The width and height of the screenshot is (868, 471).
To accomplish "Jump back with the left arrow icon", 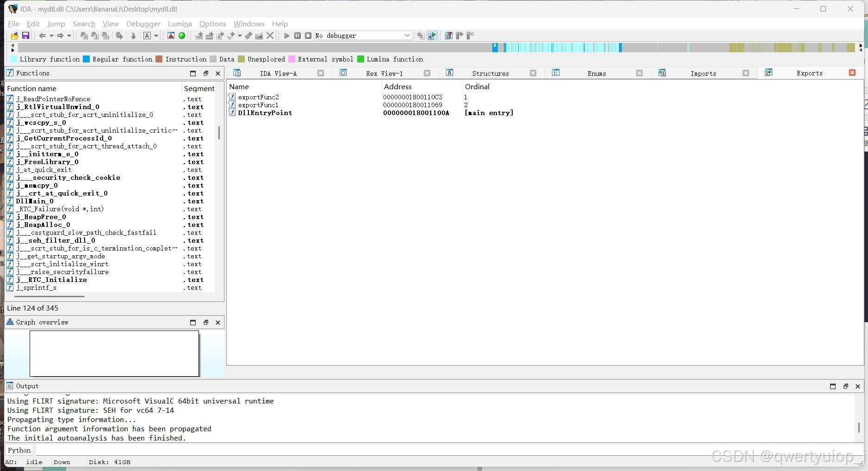I will (43, 36).
